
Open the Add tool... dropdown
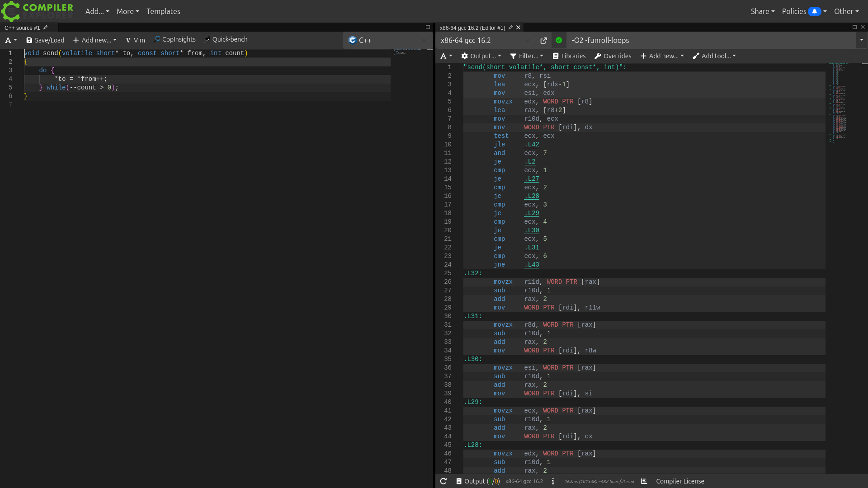[x=714, y=56]
